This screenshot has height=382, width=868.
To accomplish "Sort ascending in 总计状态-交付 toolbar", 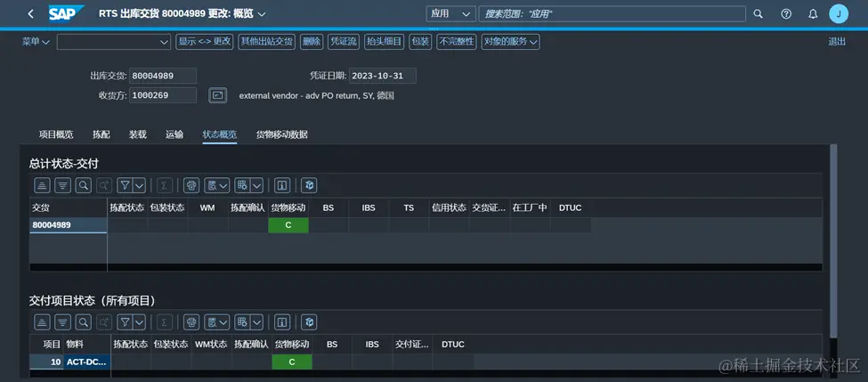I will coord(43,185).
